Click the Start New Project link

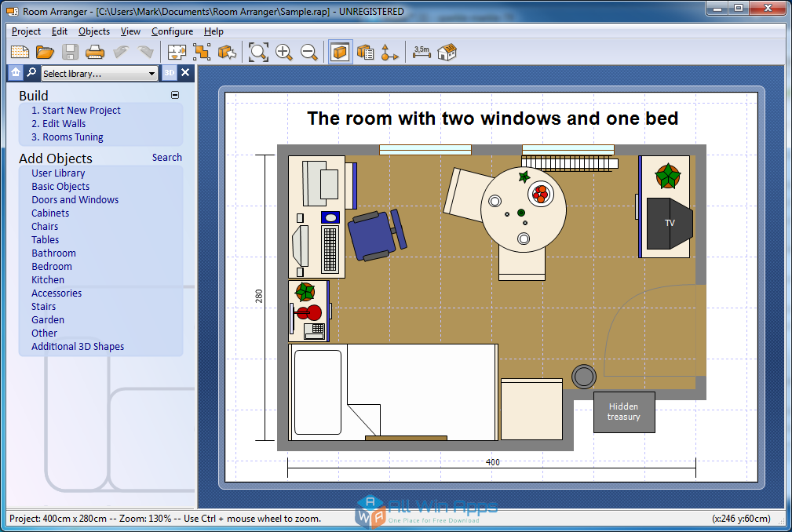[76, 111]
